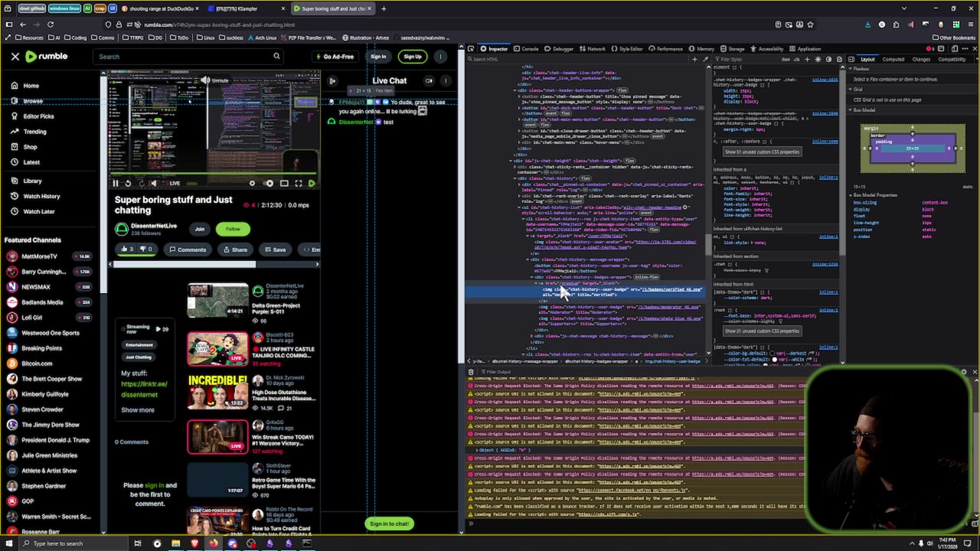The image size is (980, 551).
Task: Click the Live Chat popout icon
Action: (429, 80)
